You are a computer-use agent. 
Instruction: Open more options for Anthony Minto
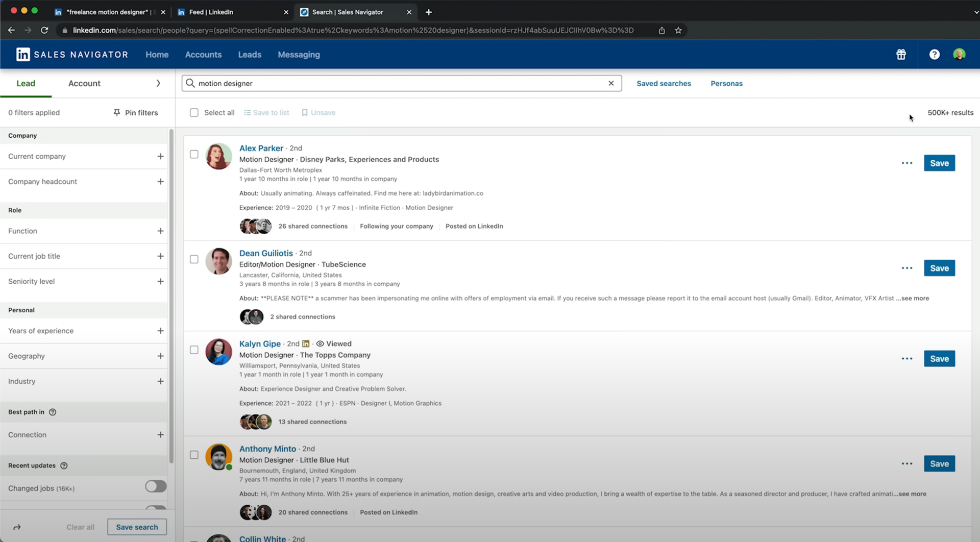point(906,464)
